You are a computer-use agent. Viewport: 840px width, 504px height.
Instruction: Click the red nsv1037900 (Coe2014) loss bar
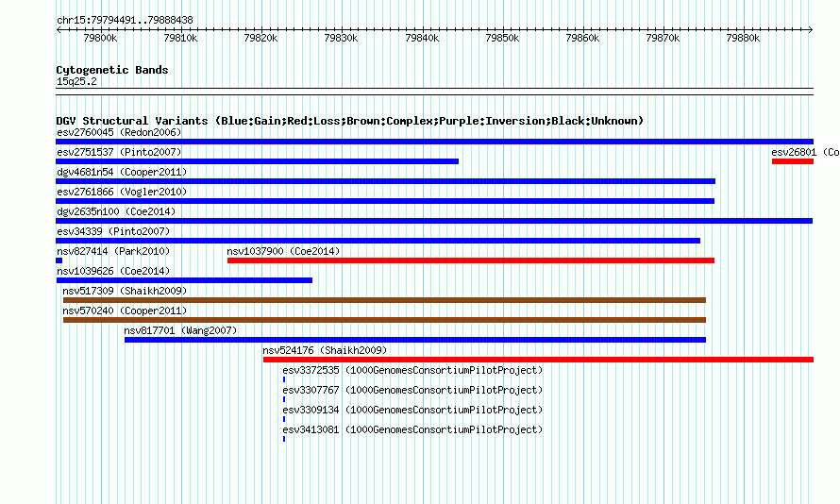pyautogui.click(x=471, y=260)
